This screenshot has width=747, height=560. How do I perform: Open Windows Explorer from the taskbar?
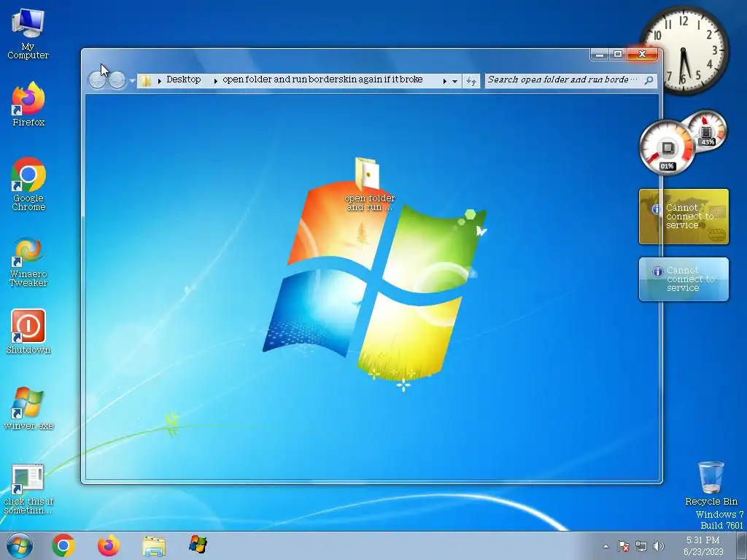[x=153, y=545]
